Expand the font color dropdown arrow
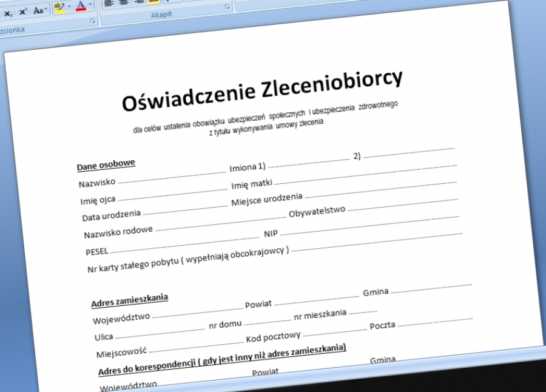The height and width of the screenshot is (392, 546). click(90, 5)
